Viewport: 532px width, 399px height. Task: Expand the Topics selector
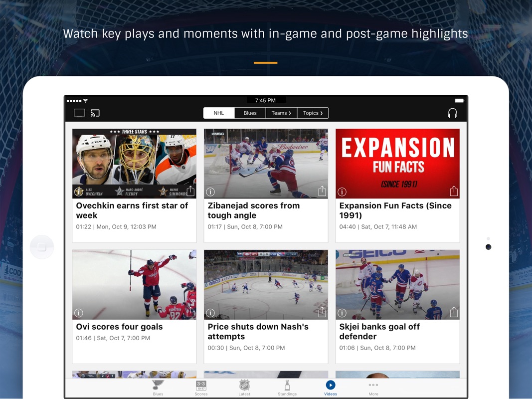(313, 113)
